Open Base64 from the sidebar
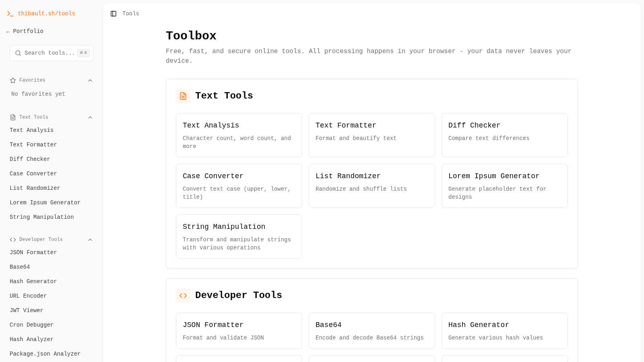Screen dimensions: 644x362 (52, 267)
